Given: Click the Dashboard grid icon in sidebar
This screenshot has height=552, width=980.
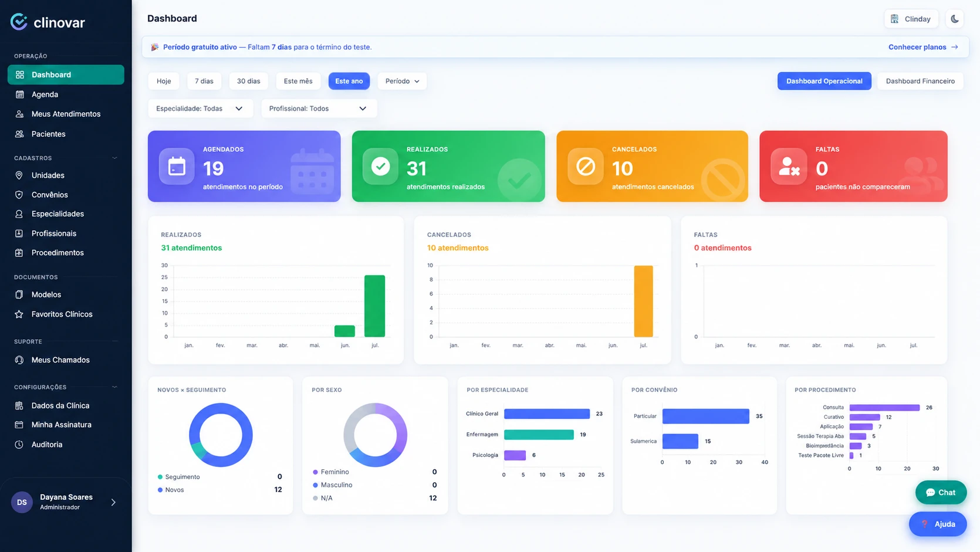Looking at the screenshot, I should tap(19, 74).
